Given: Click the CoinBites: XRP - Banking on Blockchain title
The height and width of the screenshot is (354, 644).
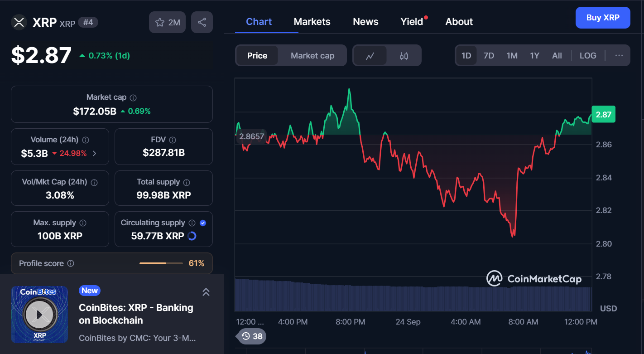Looking at the screenshot, I should (136, 314).
